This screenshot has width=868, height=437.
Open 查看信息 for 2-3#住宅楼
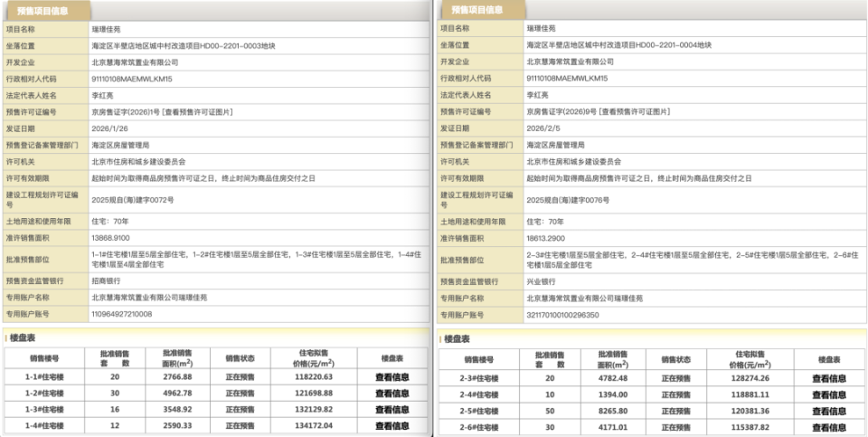[829, 379]
